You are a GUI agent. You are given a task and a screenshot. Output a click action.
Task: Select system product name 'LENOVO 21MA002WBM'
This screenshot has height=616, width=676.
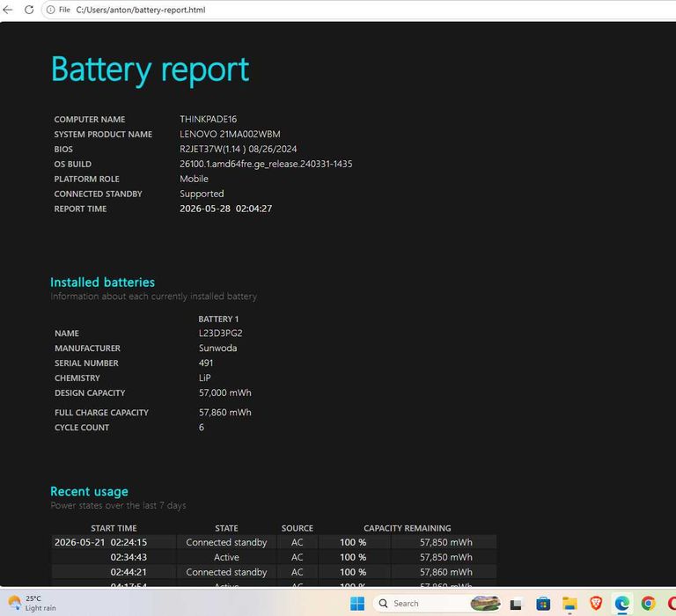230,134
